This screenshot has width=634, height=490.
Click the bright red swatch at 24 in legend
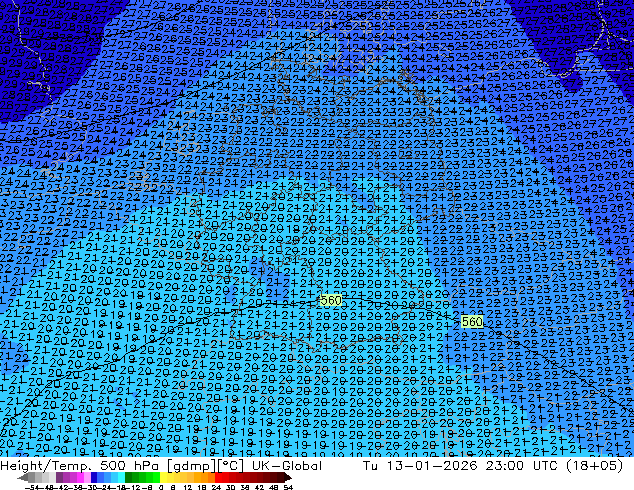tap(218, 477)
